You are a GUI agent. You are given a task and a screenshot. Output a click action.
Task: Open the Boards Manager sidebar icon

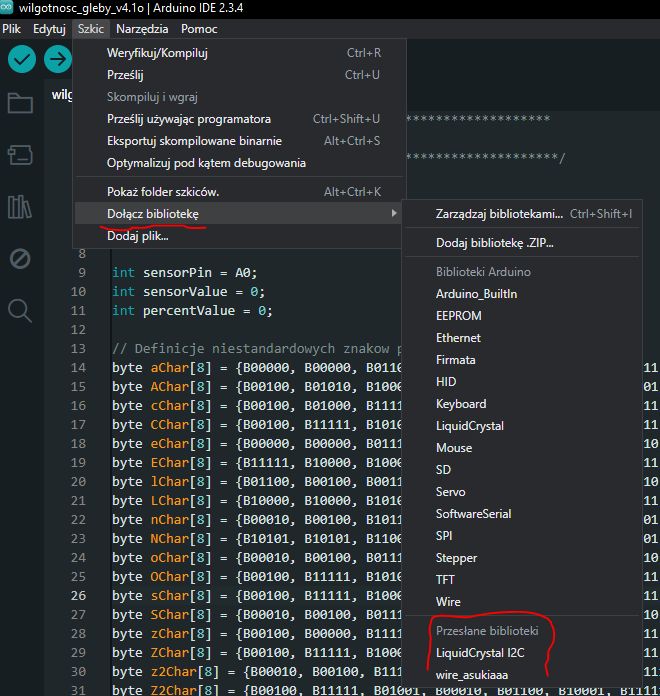coord(20,155)
